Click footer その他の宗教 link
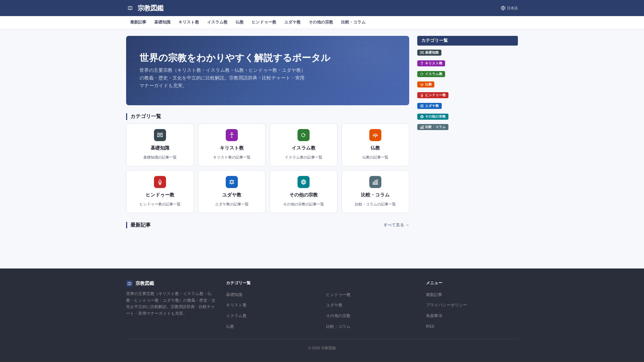Image resolution: width=644 pixels, height=362 pixels. (x=338, y=316)
